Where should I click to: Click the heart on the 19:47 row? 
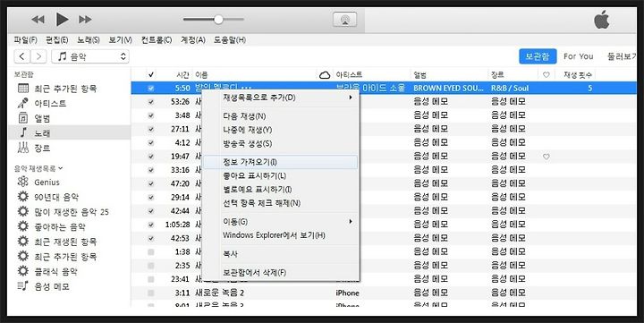pos(546,157)
